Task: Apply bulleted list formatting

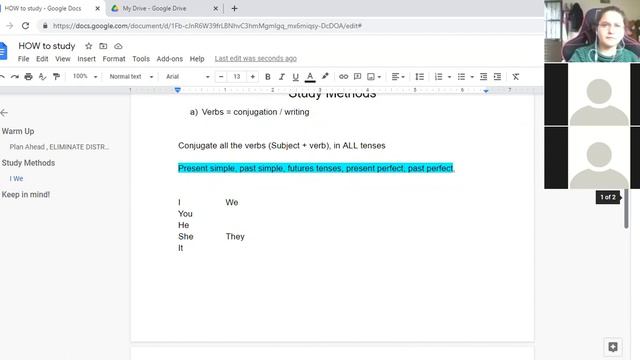Action: coord(461,77)
